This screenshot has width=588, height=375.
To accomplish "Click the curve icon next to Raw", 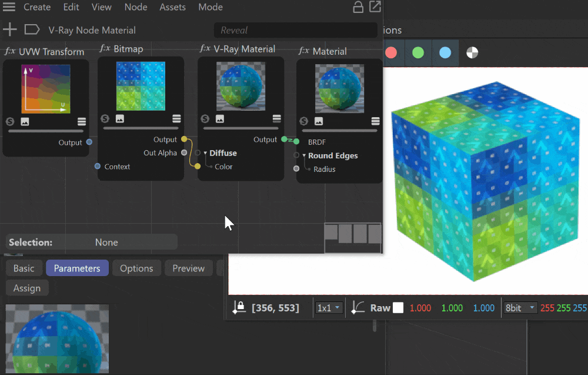I will point(358,307).
